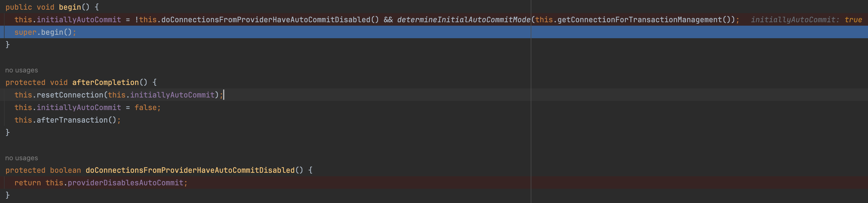Click the afterTransaction() call
Image resolution: width=868 pixels, height=203 pixels.
76,120
